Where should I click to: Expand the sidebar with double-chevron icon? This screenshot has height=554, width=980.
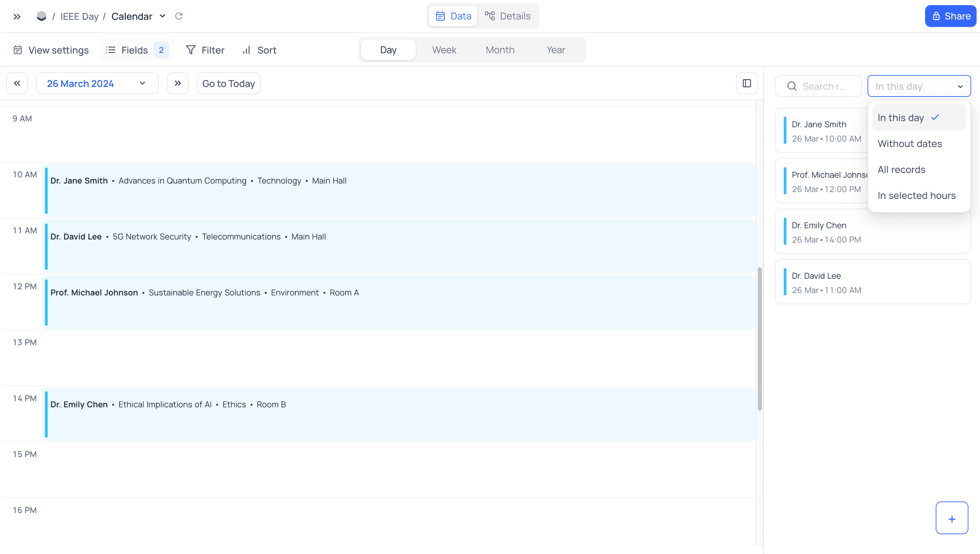click(17, 16)
